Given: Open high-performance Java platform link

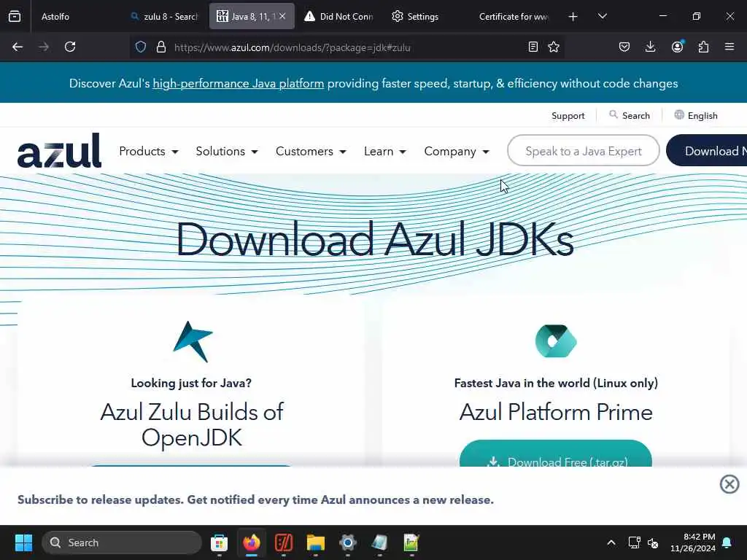Looking at the screenshot, I should [x=239, y=83].
